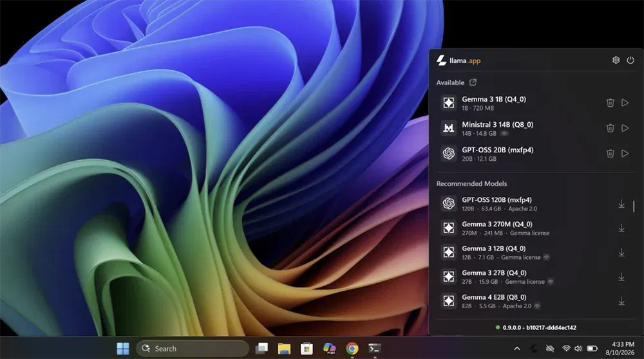The image size is (644, 359).
Task: Click the 'Available' heading
Action: (450, 82)
